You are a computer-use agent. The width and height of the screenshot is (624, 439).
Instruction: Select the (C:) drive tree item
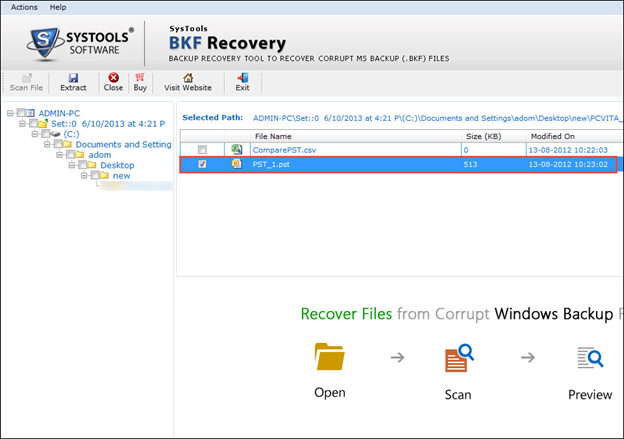tap(71, 134)
